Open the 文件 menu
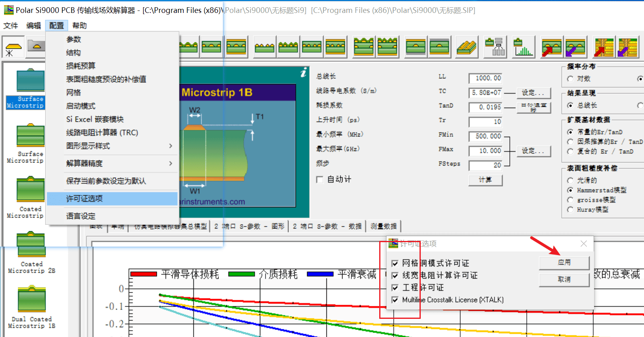The image size is (644, 337). coord(11,25)
